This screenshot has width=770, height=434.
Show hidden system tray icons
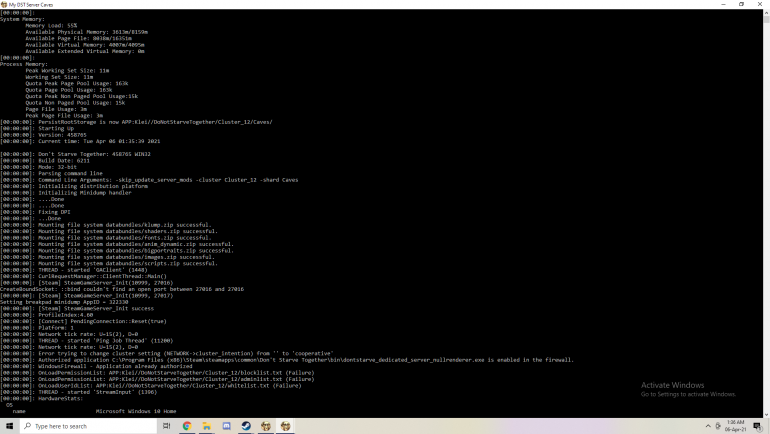pos(708,426)
